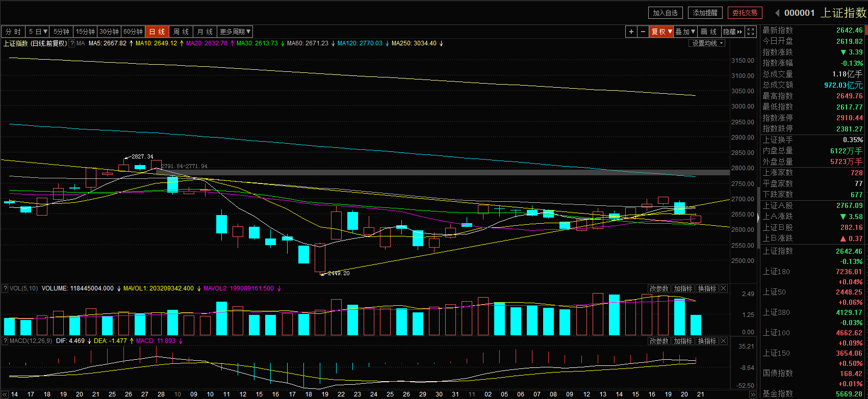Select the 15分钟 period tab

point(85,32)
